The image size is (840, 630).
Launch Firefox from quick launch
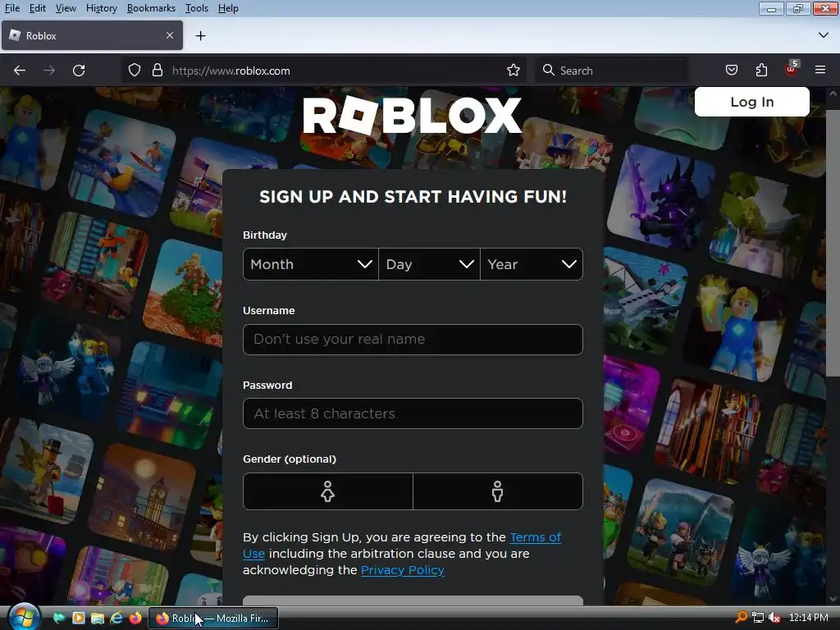coord(135,618)
